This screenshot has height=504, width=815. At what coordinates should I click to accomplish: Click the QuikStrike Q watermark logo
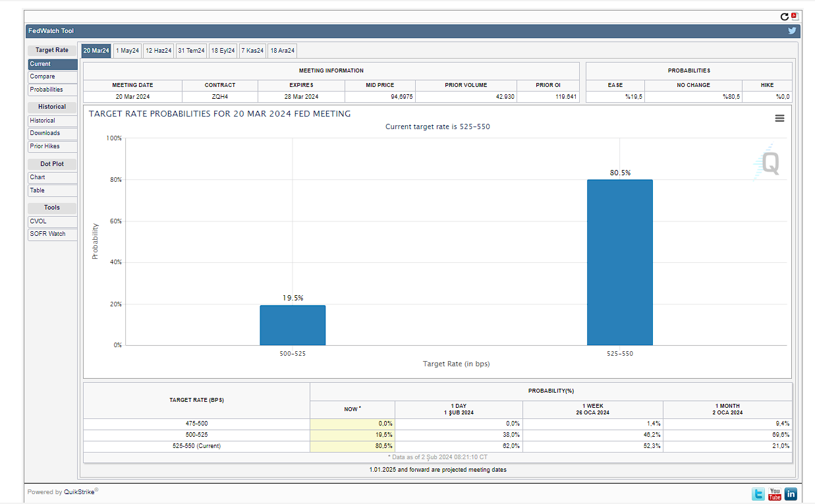[x=769, y=163]
